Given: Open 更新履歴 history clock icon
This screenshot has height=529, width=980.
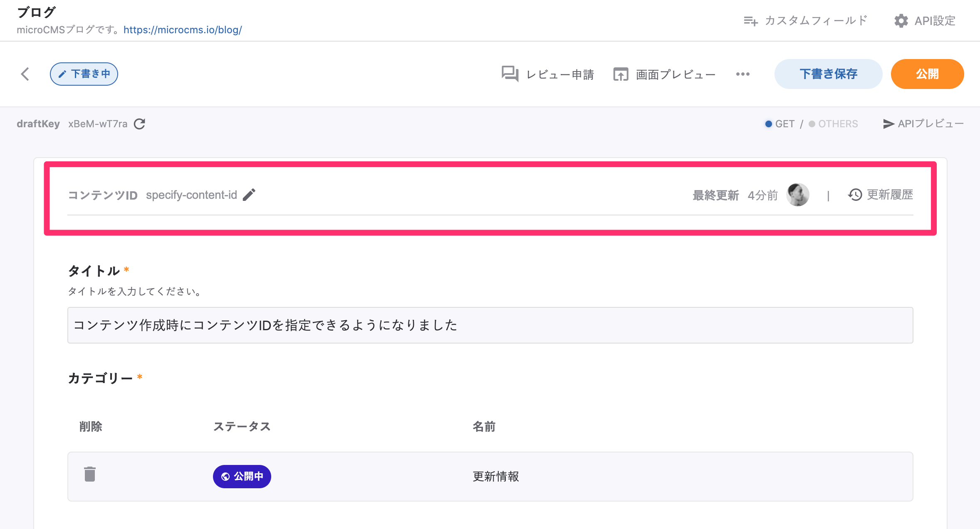Looking at the screenshot, I should pos(855,195).
